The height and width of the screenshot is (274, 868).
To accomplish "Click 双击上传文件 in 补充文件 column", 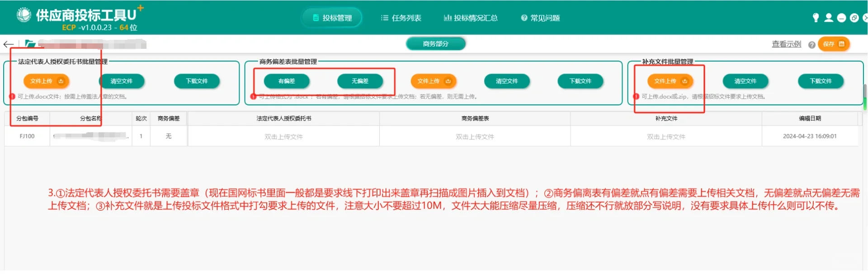I will point(666,137).
